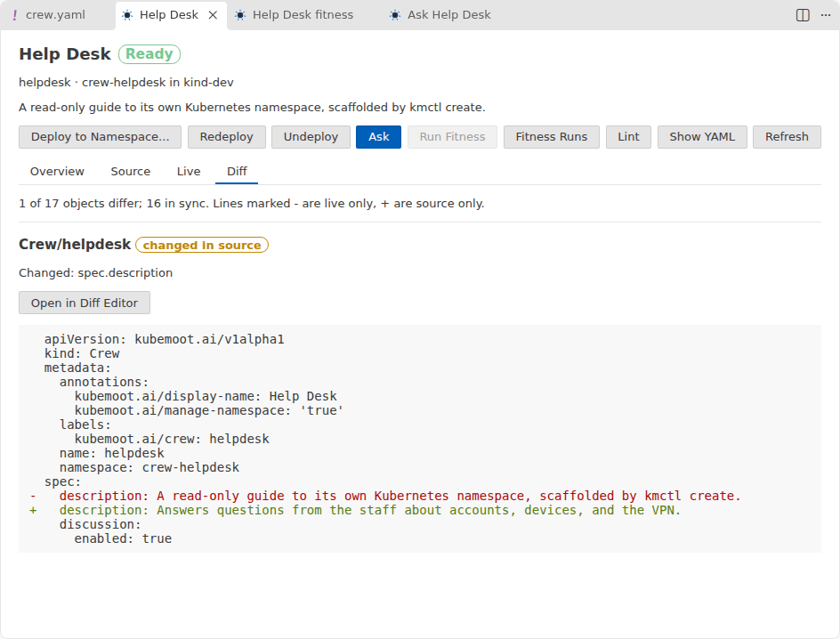Image resolution: width=840 pixels, height=639 pixels.
Task: Switch to the crew.yaml editor tab
Action: (56, 15)
